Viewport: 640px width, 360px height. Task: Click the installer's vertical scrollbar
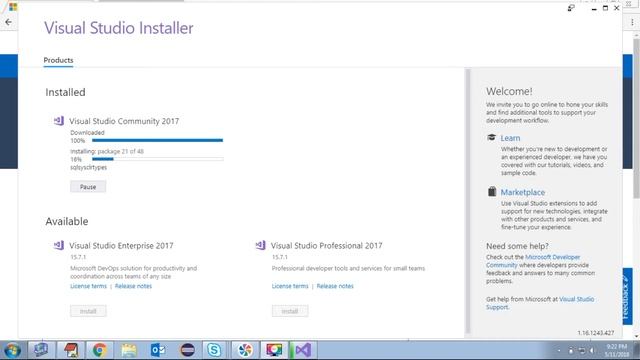pos(467,202)
